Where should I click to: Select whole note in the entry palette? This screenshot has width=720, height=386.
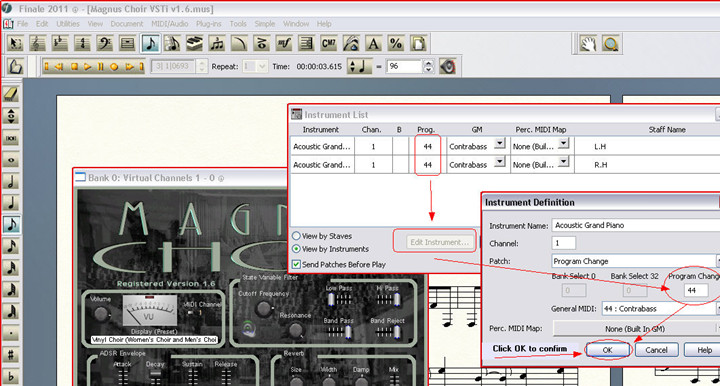tap(11, 160)
